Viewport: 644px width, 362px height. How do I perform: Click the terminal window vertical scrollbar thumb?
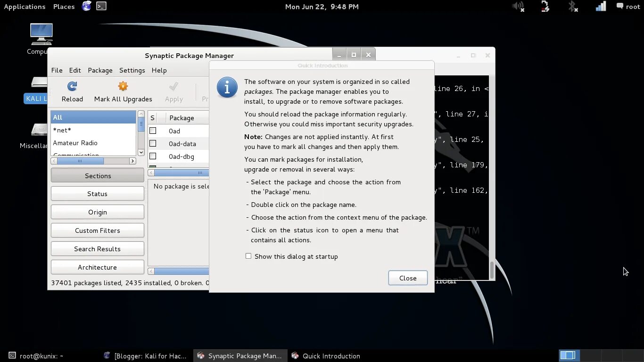pos(492,270)
